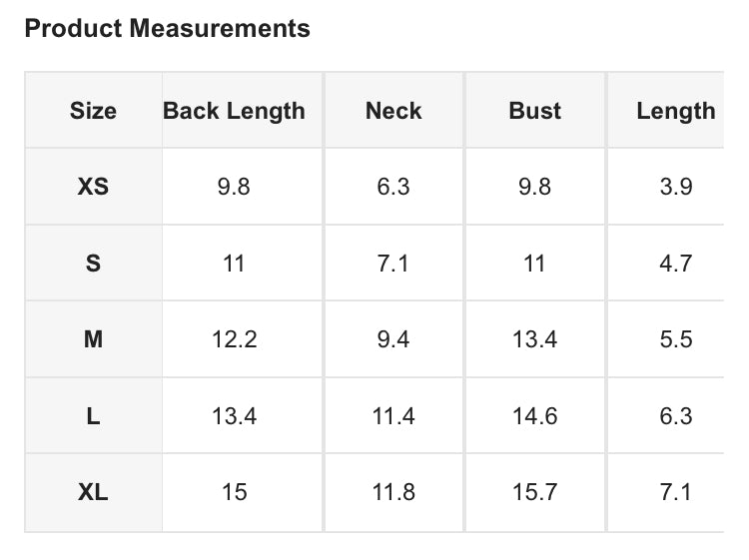Click the M bust value 13.4

click(x=534, y=339)
